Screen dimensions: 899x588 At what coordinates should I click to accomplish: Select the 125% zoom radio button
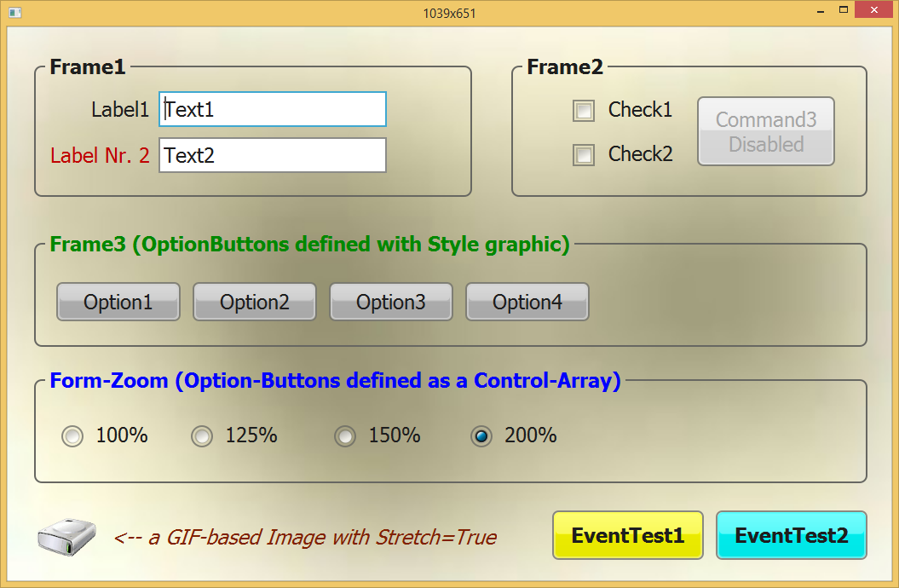click(202, 435)
